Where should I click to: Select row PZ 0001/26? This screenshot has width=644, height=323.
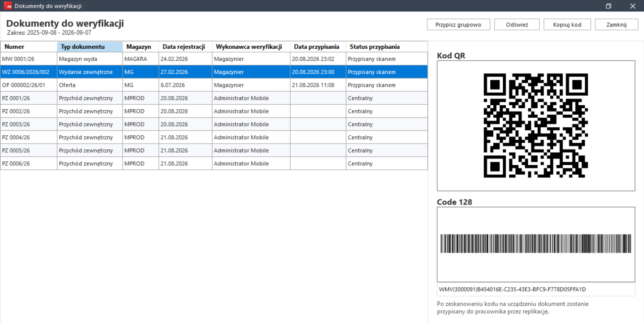pos(214,98)
